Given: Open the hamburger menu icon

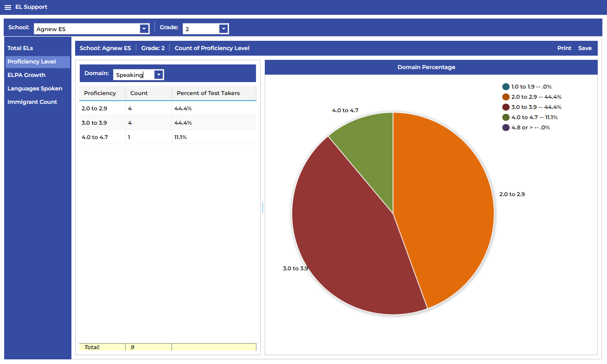Looking at the screenshot, I should click(7, 7).
